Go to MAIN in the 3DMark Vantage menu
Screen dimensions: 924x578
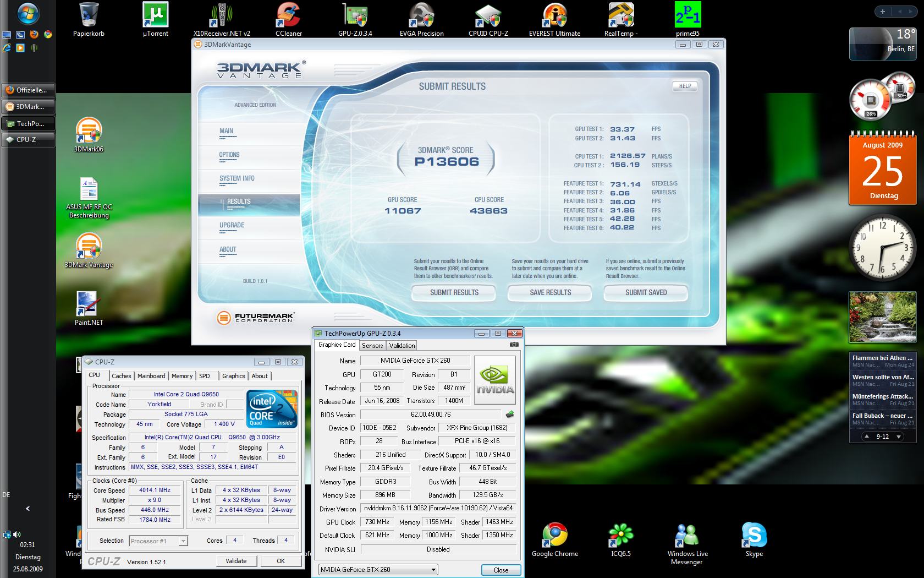226,131
